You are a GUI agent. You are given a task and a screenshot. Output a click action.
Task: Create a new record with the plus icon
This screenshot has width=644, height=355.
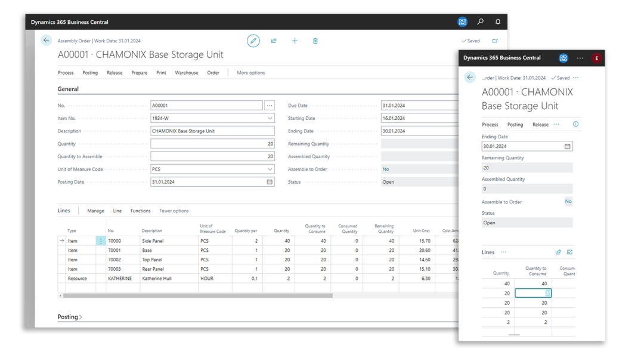(x=295, y=41)
